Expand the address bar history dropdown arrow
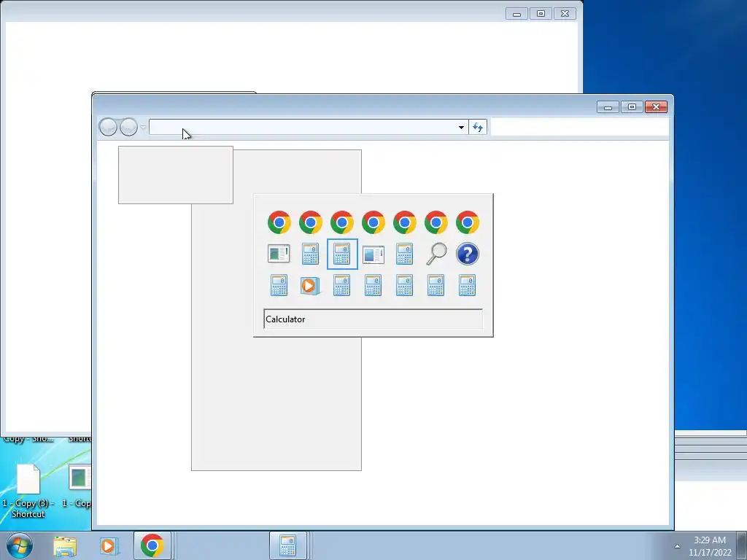Viewport: 747px width, 560px height. (461, 127)
